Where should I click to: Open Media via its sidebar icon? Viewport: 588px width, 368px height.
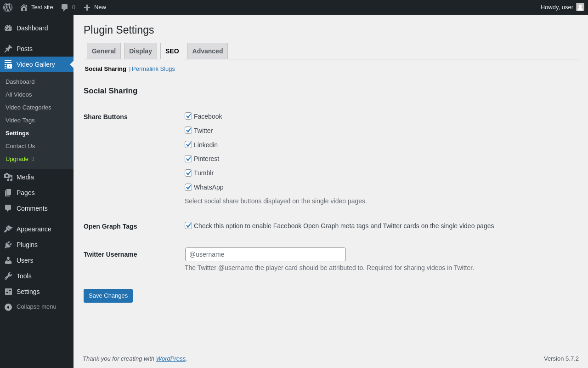click(x=8, y=177)
